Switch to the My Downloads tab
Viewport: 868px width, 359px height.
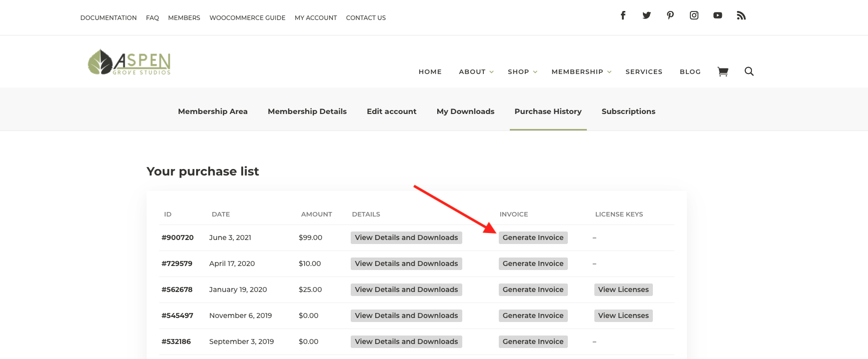[465, 111]
